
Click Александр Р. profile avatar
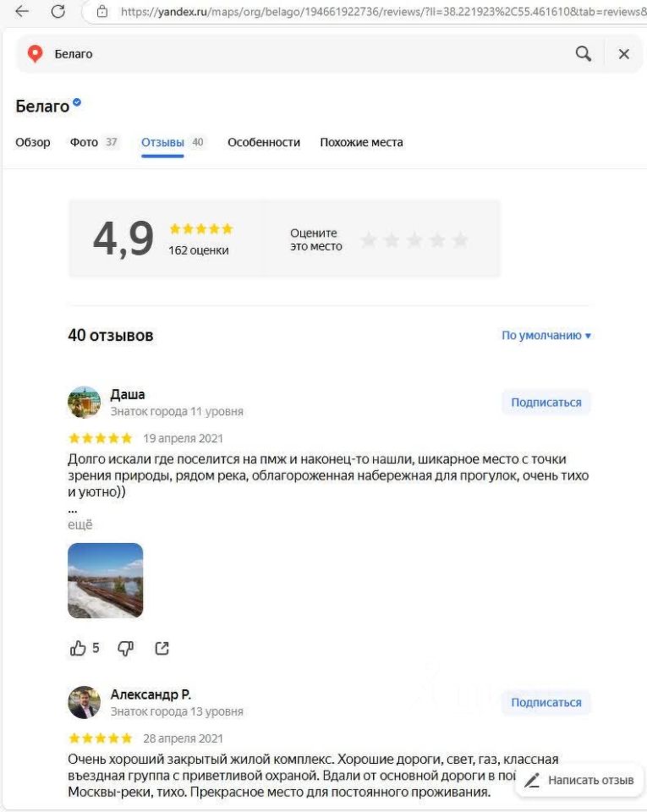(x=84, y=702)
